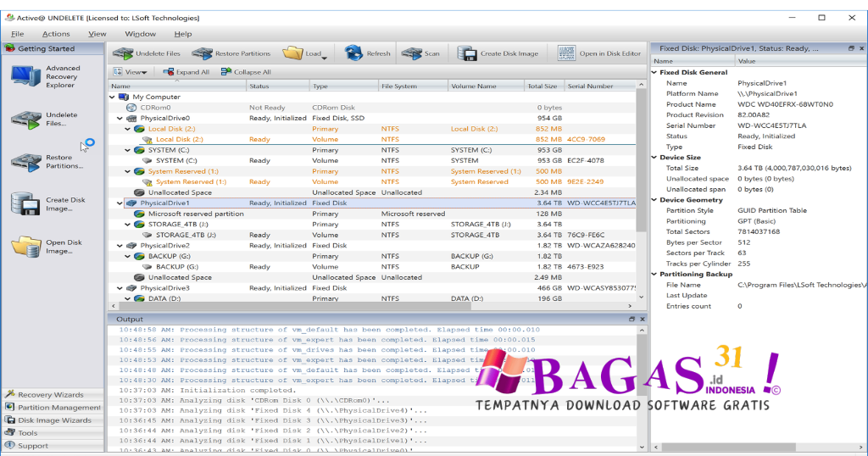Launch Restore Partitions from the sidebar
This screenshot has height=456, width=868.
47,162
